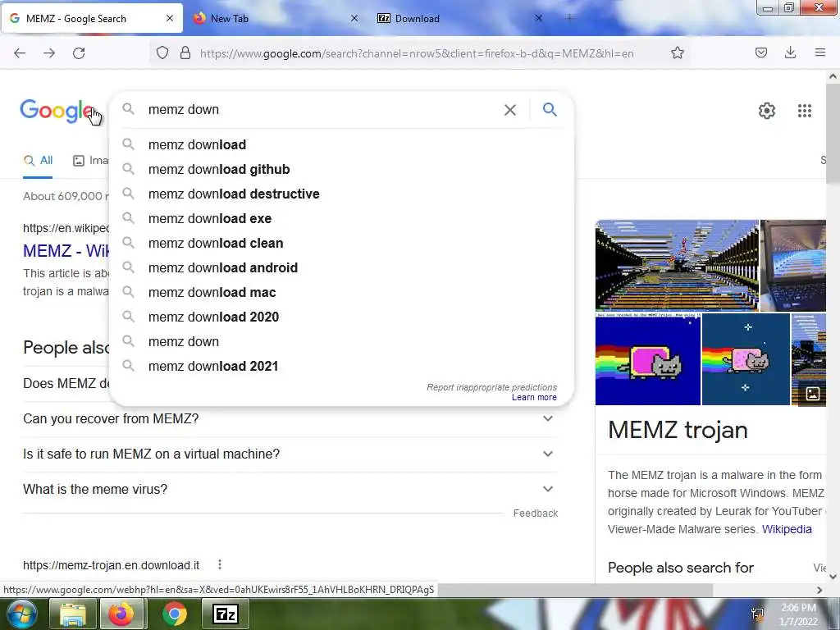Pick suggestion 'memz download clean'

[340, 243]
